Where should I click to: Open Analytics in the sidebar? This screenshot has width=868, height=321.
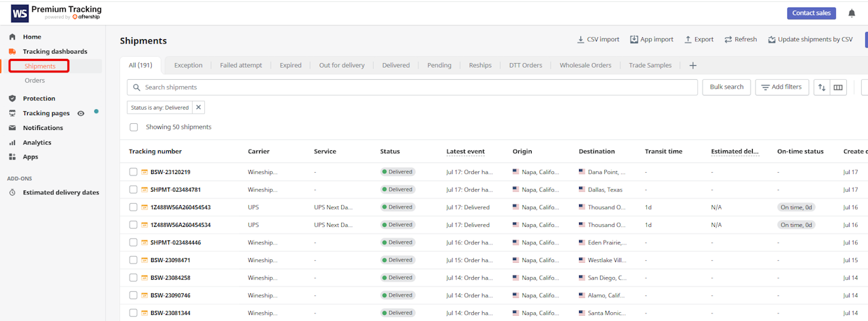(37, 143)
